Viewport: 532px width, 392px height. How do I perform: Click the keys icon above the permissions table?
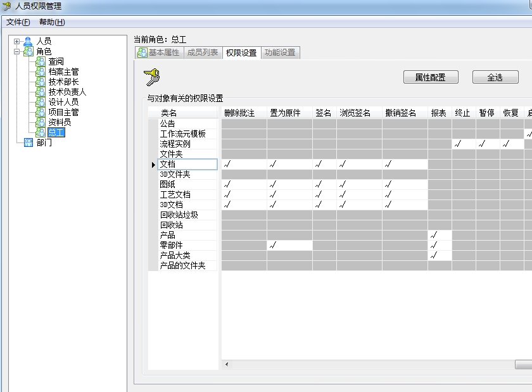coord(152,77)
